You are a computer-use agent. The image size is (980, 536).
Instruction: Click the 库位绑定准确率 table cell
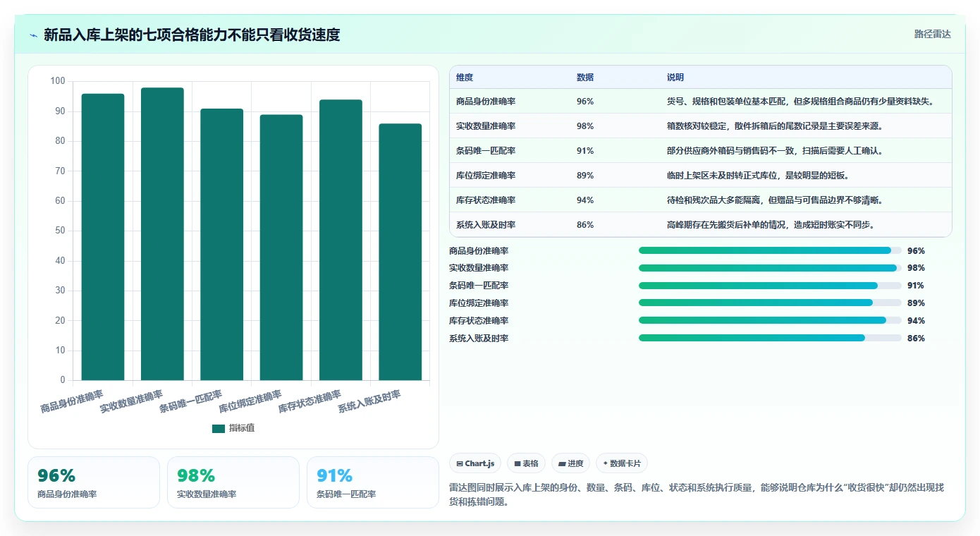click(486, 175)
